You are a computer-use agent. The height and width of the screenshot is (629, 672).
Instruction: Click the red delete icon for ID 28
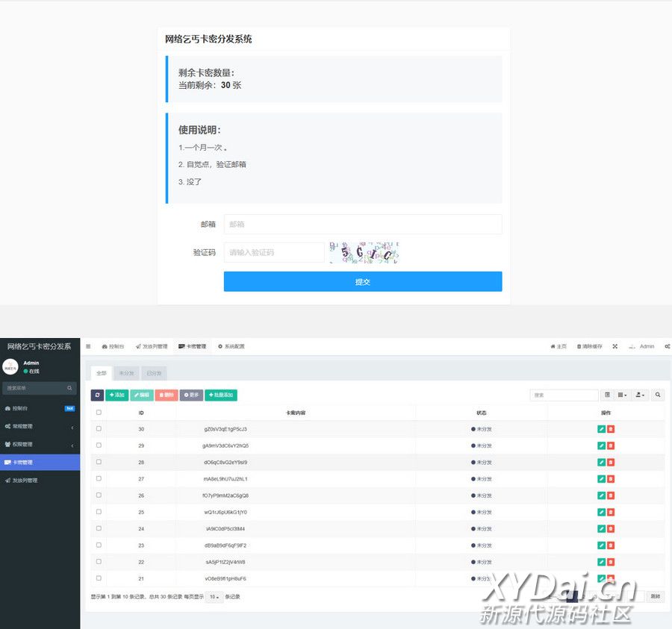click(x=611, y=463)
